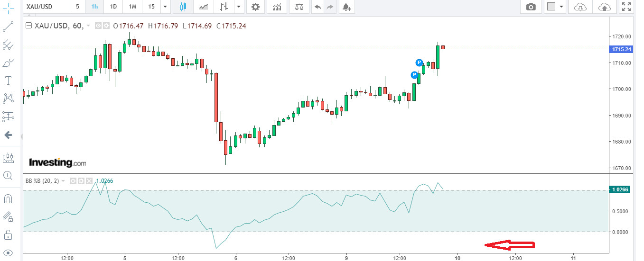Toggle lock all drawing tools
Image resolution: width=644 pixels, height=261 pixels.
click(x=8, y=234)
